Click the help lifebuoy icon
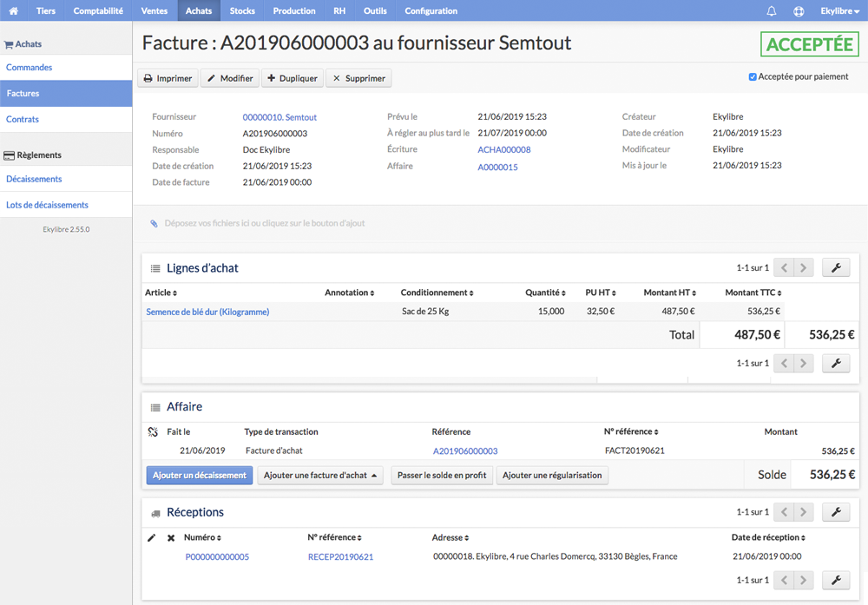This screenshot has height=605, width=868. click(799, 10)
